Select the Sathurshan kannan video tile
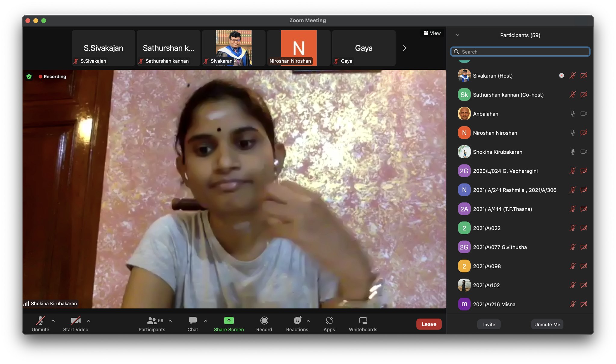The image size is (616, 364). click(168, 48)
